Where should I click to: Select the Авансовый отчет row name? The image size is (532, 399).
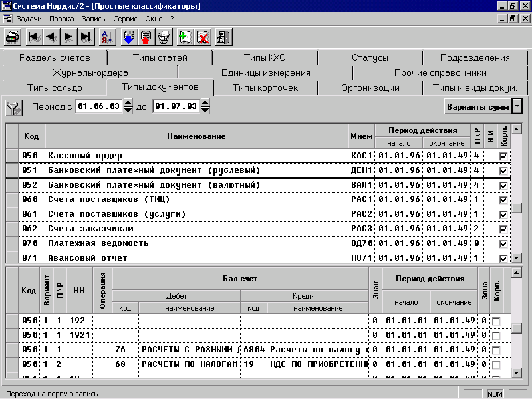pos(88,258)
